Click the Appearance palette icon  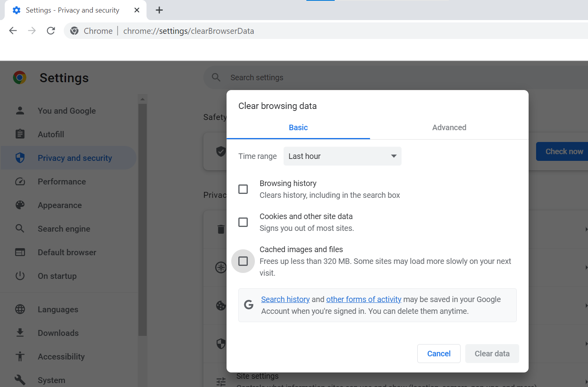tap(20, 205)
